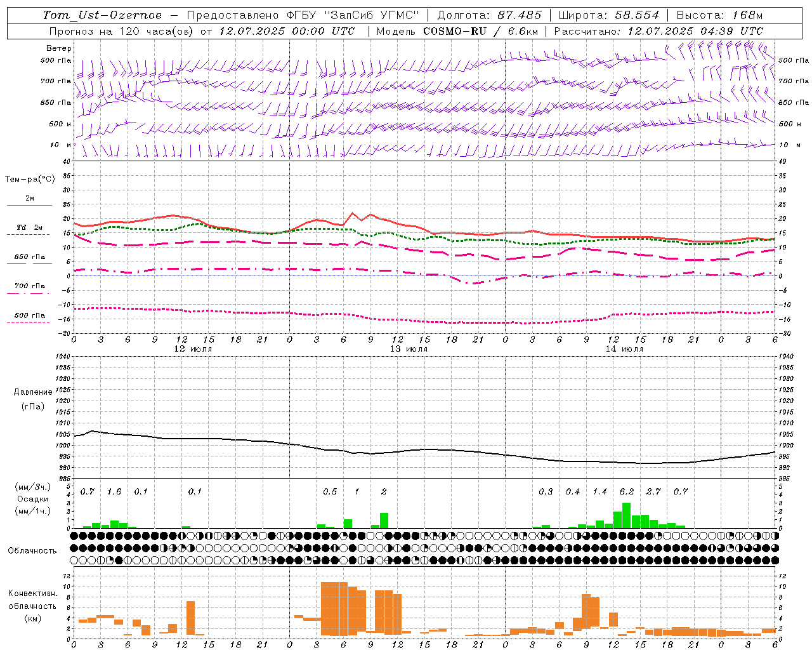Viewport: 812px width, 650px height.
Task: Click the precipitation value "0.3"
Action: 546,492
